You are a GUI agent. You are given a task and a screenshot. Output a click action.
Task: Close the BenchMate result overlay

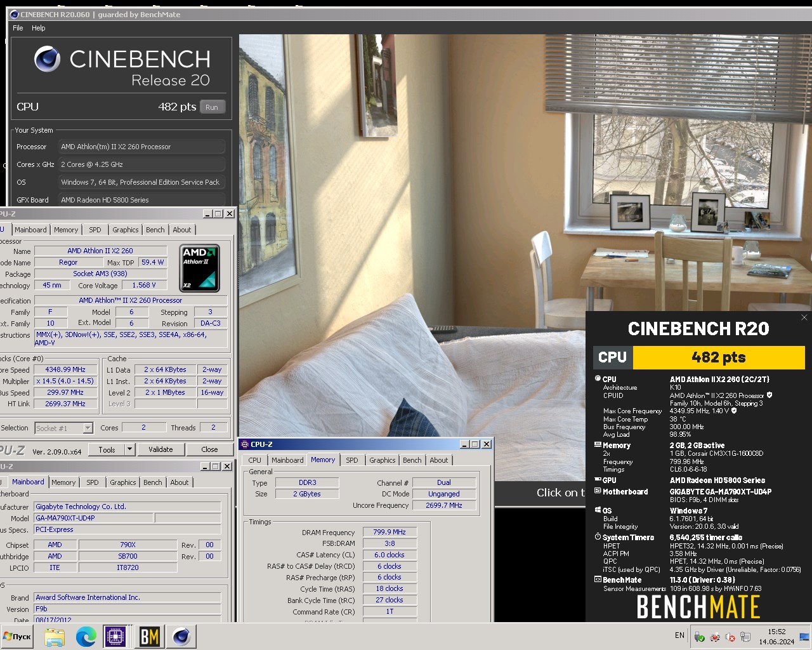[804, 317]
